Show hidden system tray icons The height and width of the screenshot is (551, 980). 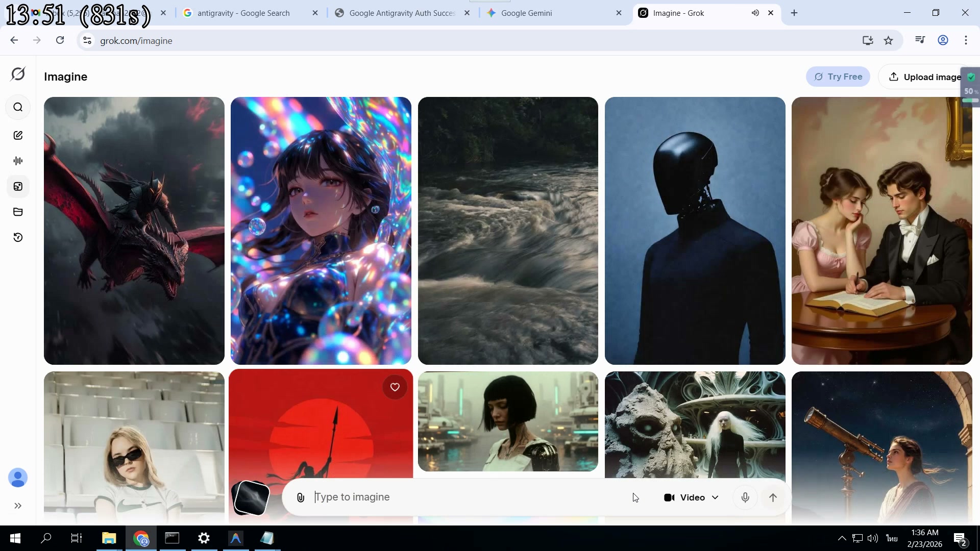(842, 538)
